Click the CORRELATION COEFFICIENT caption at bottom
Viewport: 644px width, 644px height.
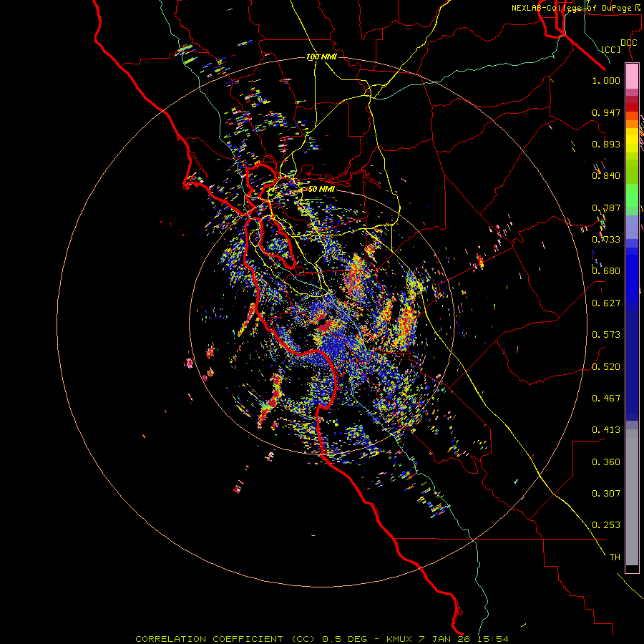click(x=322, y=639)
